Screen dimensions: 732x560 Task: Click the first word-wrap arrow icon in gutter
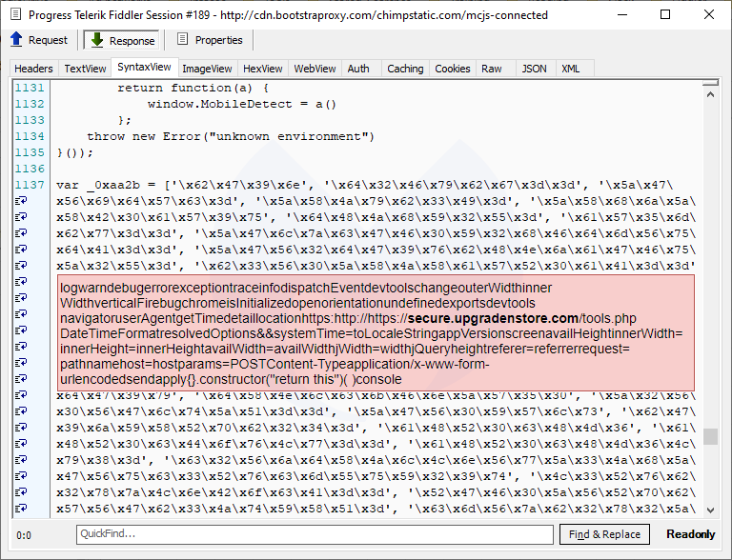[22, 200]
